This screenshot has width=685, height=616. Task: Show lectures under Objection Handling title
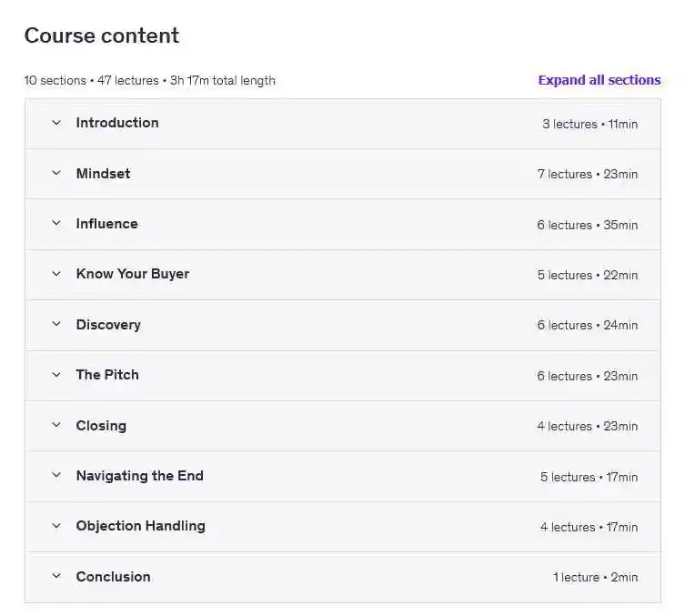[141, 526]
